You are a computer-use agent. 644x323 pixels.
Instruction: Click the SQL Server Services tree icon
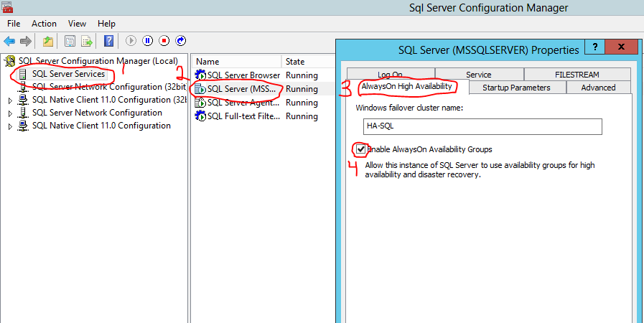tap(24, 74)
